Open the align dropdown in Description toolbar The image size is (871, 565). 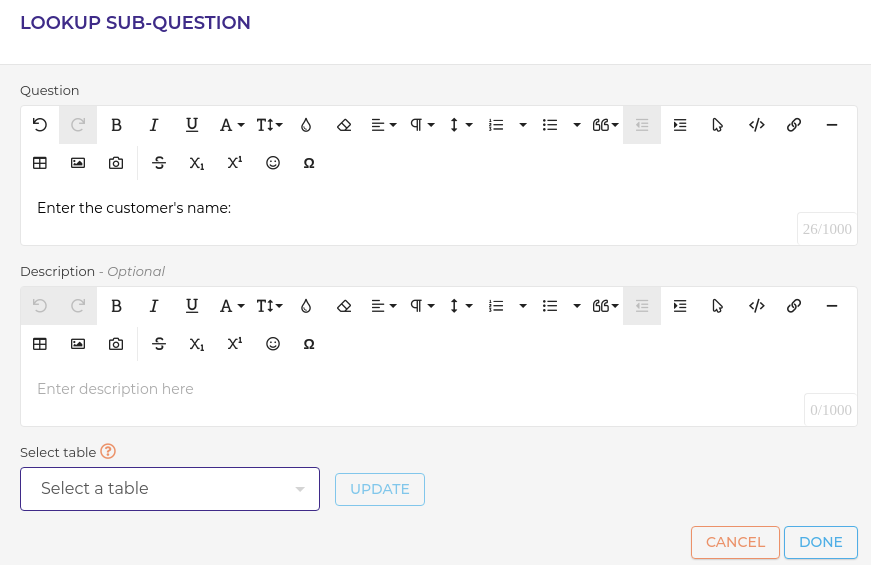[x=384, y=306]
